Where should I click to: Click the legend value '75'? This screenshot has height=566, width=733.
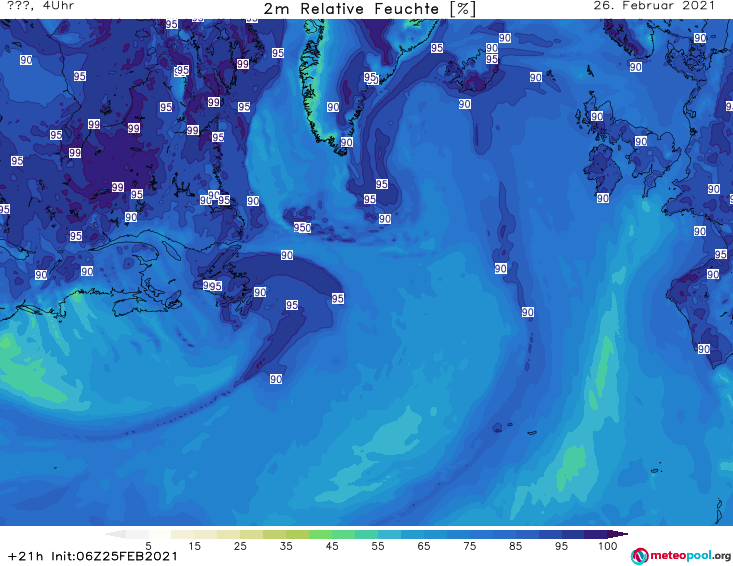click(469, 546)
